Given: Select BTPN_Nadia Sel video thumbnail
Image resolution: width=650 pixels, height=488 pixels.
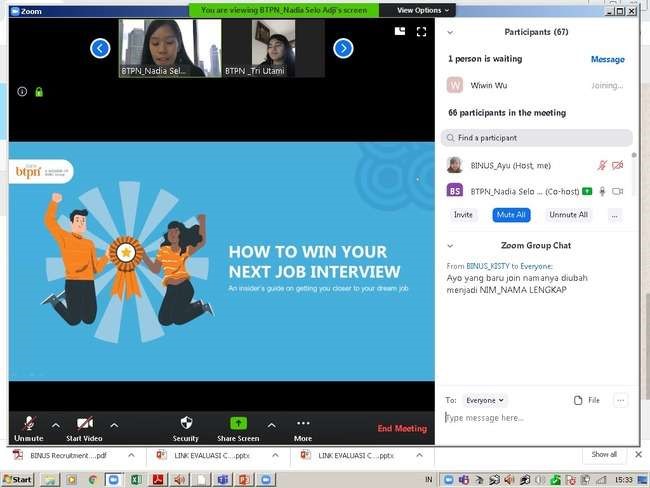Looking at the screenshot, I should tap(170, 48).
